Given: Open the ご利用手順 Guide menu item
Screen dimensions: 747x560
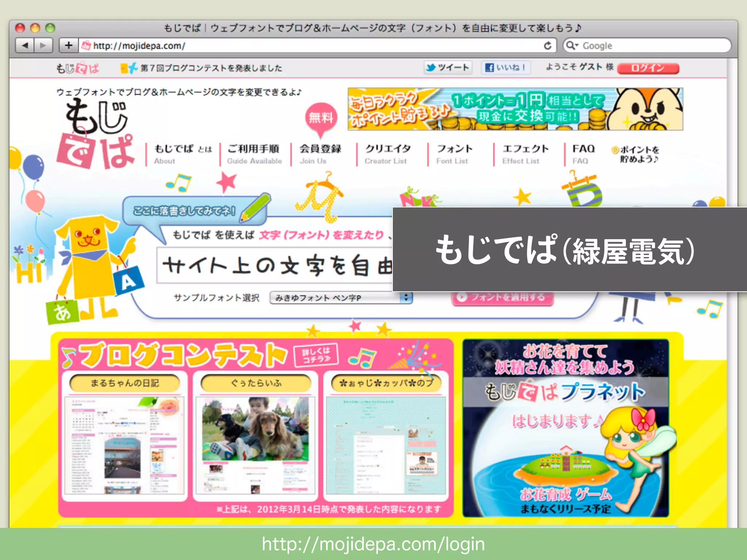Looking at the screenshot, I should (254, 154).
